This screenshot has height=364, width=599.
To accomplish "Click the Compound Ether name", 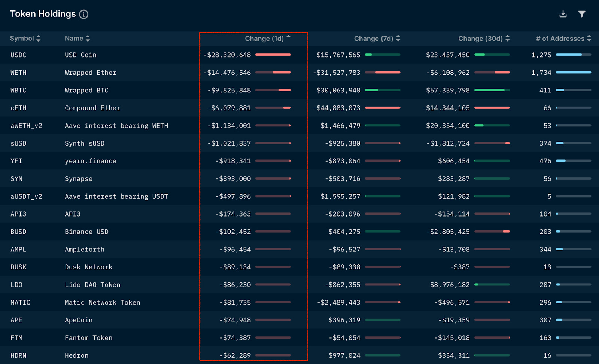I will tap(92, 108).
